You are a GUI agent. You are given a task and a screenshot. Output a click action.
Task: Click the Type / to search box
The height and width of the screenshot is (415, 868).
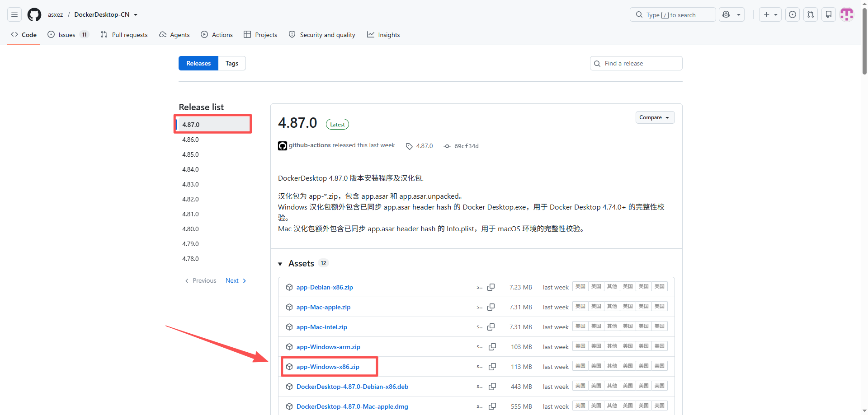[673, 14]
